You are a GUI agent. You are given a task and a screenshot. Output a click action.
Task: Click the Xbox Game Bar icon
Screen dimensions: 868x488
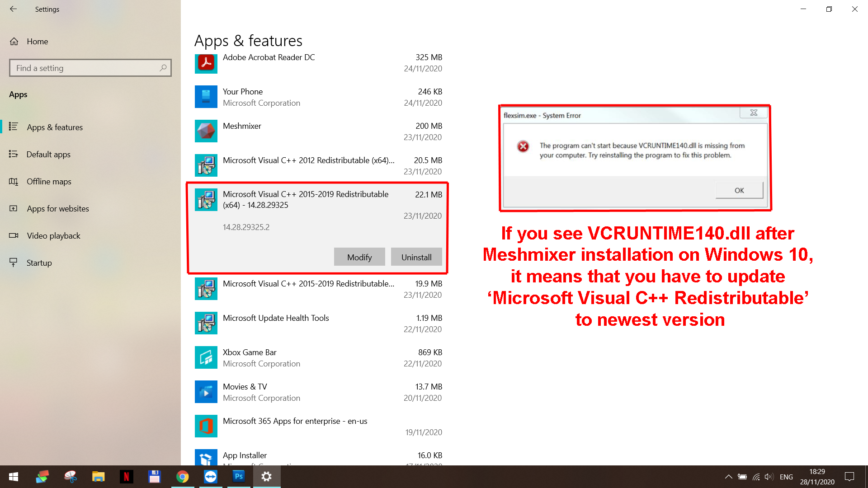click(206, 357)
